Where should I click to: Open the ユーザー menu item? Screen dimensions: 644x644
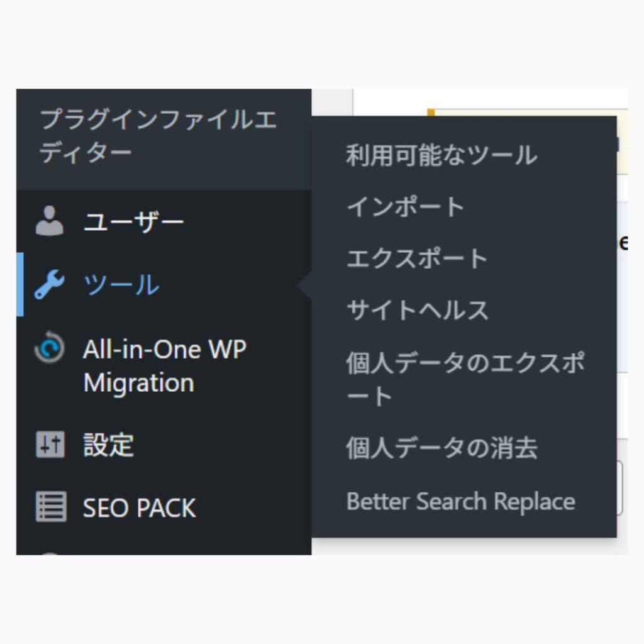pyautogui.click(x=134, y=220)
